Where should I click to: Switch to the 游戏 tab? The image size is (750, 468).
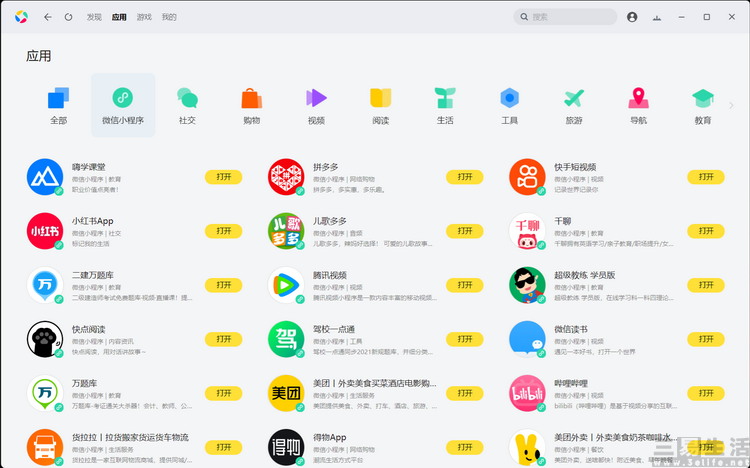click(x=144, y=17)
